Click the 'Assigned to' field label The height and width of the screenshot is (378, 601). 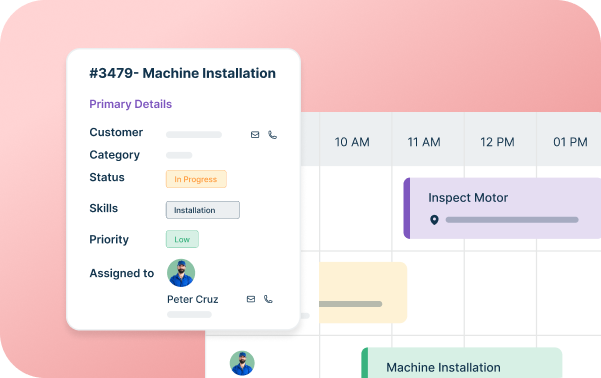click(122, 273)
